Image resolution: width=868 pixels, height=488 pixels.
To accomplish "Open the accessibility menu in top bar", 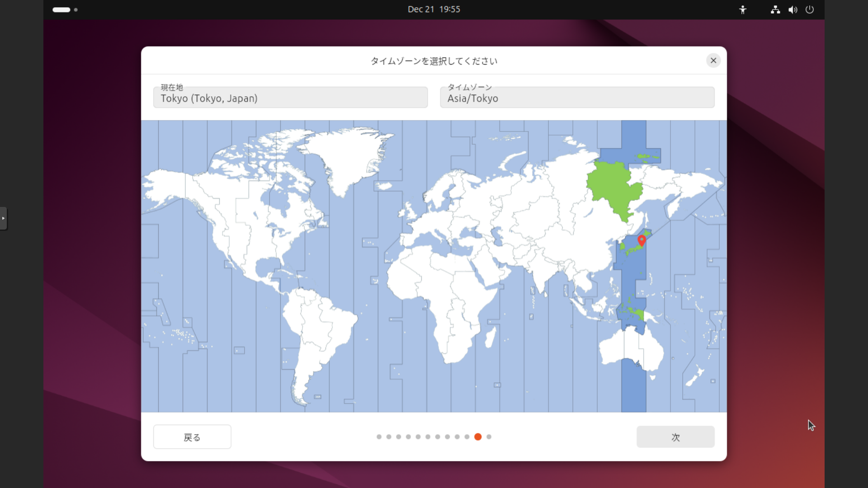I will [743, 9].
